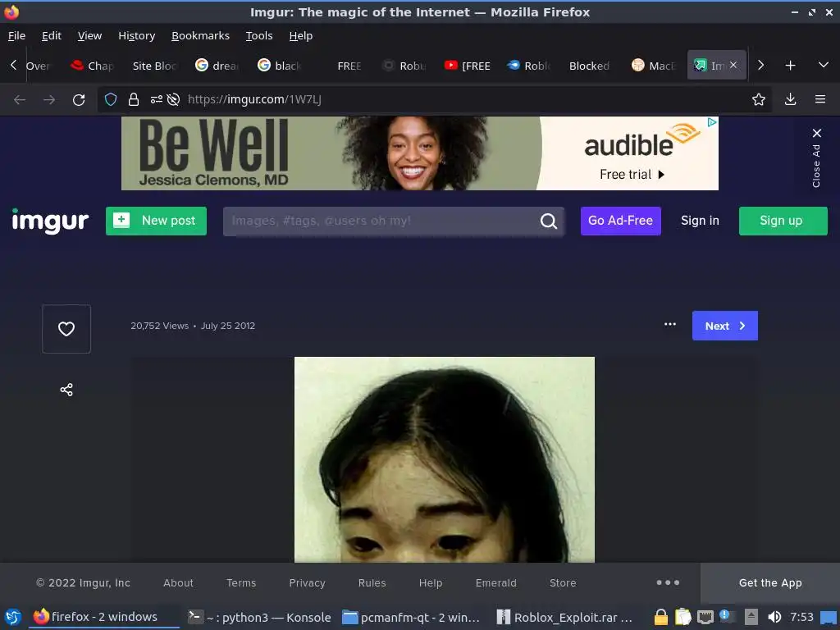
Task: Open the Firefox downloads panel
Action: (790, 99)
